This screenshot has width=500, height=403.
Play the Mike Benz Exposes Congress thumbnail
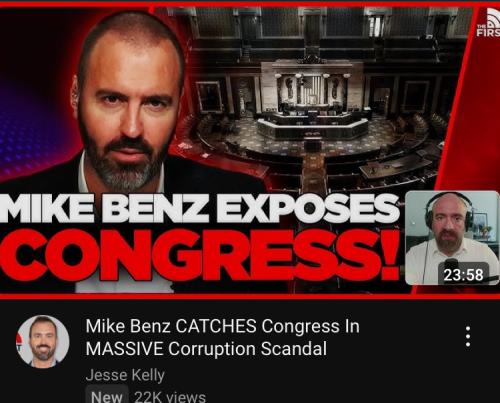pos(250,148)
